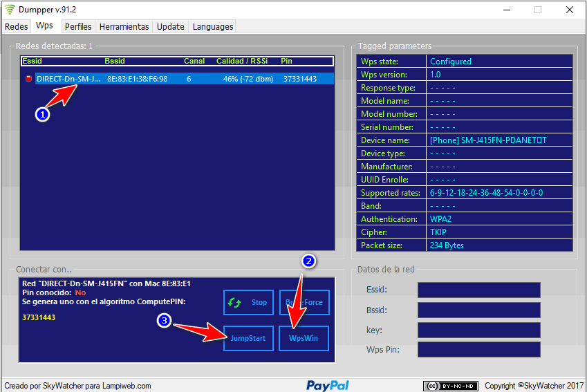587x392 pixels.
Task: Click the JumpStart button
Action: click(249, 338)
